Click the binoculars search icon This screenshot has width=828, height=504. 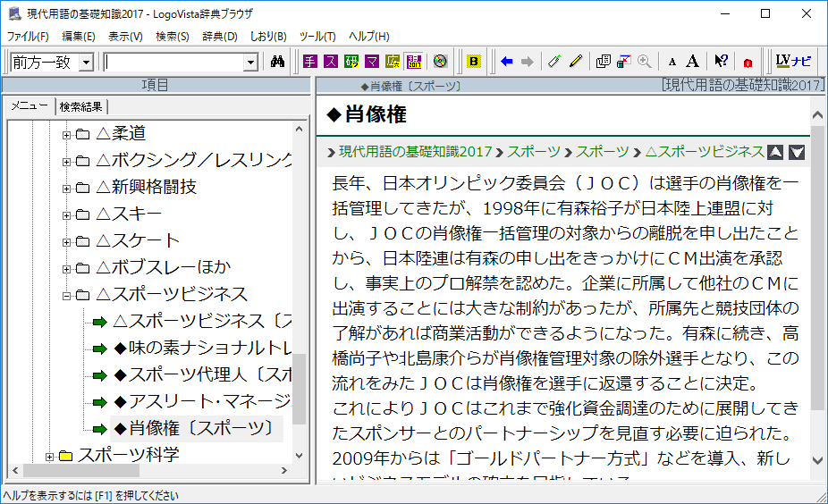(277, 62)
